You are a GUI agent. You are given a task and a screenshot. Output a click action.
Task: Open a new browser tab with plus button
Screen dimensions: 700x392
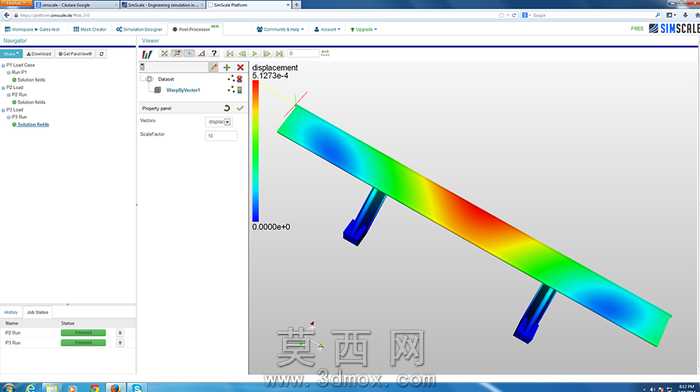click(x=296, y=4)
